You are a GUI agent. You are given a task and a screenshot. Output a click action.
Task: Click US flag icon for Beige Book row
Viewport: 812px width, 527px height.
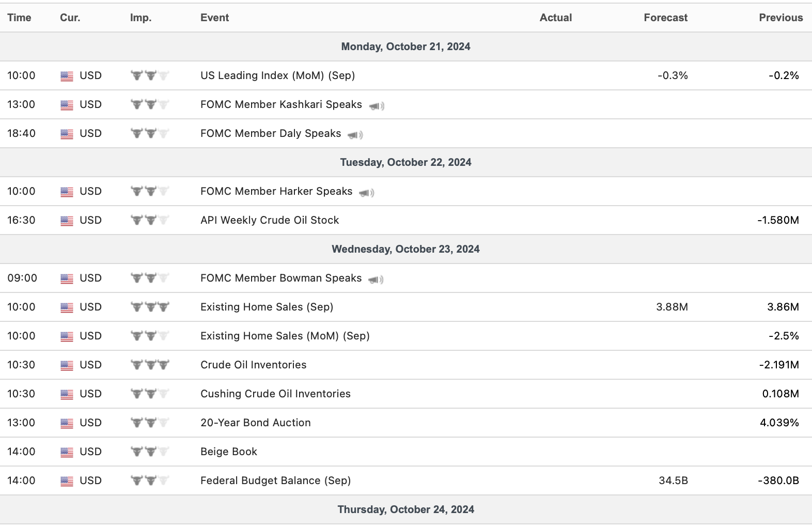coord(67,452)
